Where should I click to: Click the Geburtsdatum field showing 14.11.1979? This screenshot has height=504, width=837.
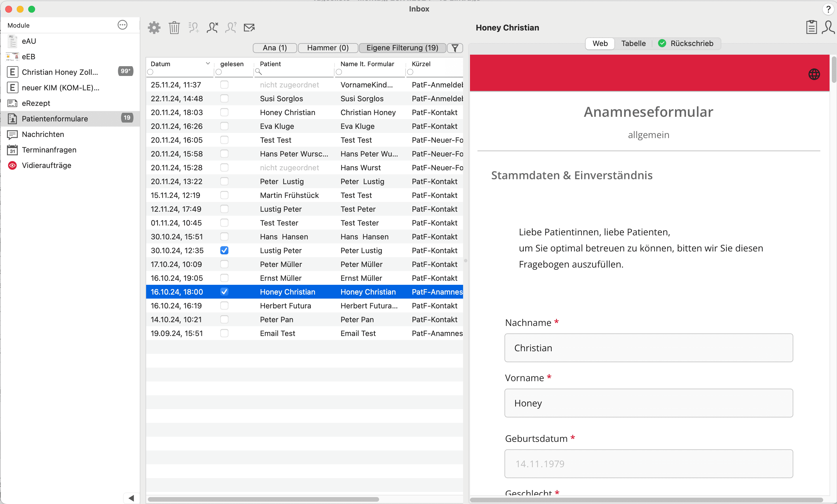click(x=649, y=464)
